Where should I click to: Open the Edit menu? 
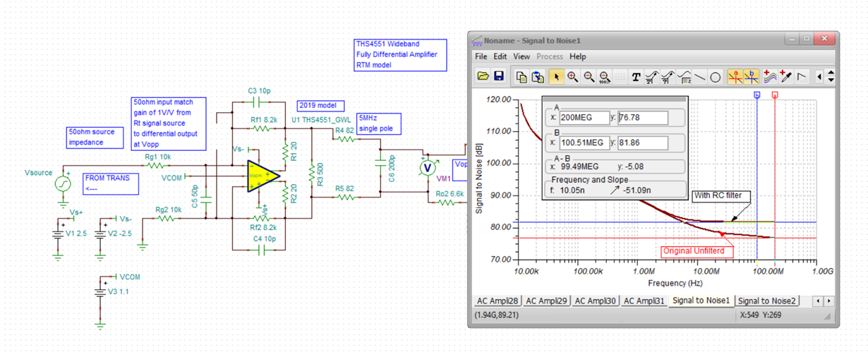[500, 56]
